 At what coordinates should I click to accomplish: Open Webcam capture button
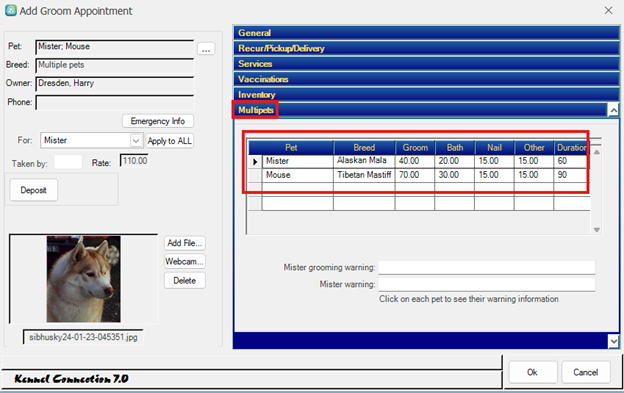(185, 261)
